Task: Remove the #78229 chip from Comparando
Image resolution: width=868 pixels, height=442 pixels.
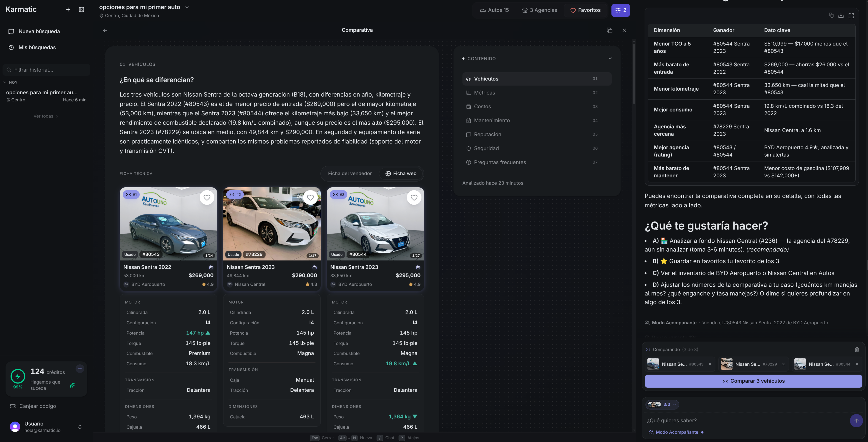Action: tap(784, 364)
